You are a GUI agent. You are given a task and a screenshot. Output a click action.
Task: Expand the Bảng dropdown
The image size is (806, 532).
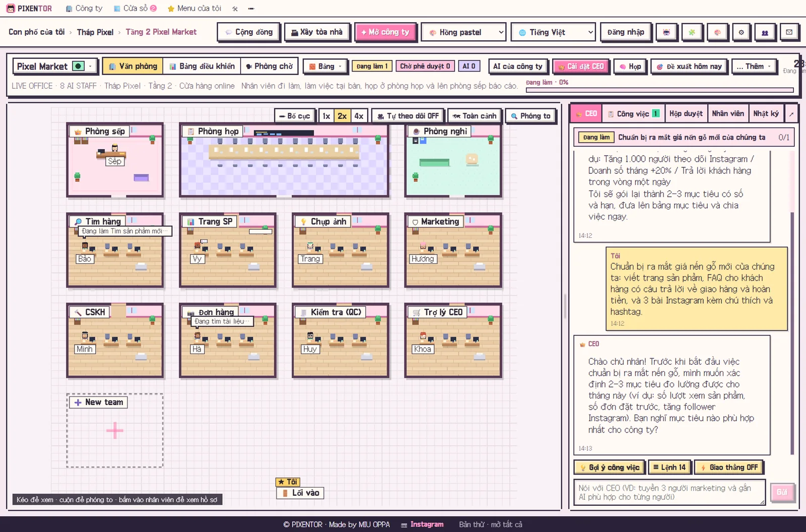(x=325, y=66)
